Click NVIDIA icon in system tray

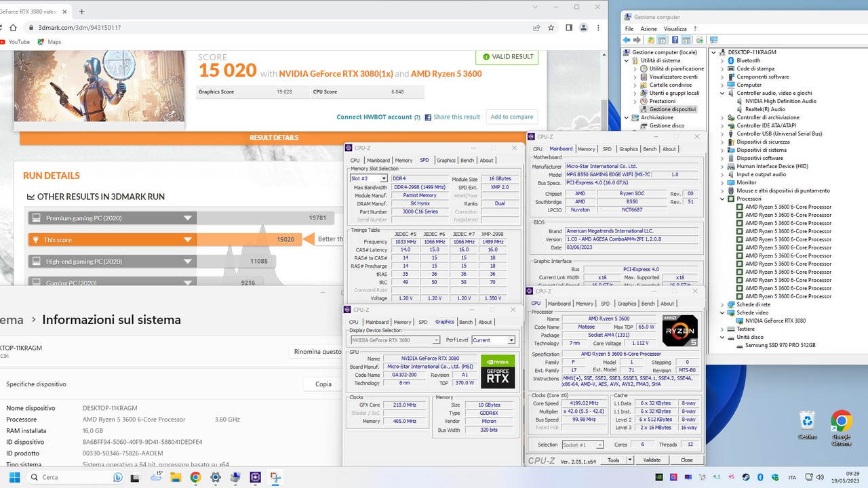click(659, 477)
